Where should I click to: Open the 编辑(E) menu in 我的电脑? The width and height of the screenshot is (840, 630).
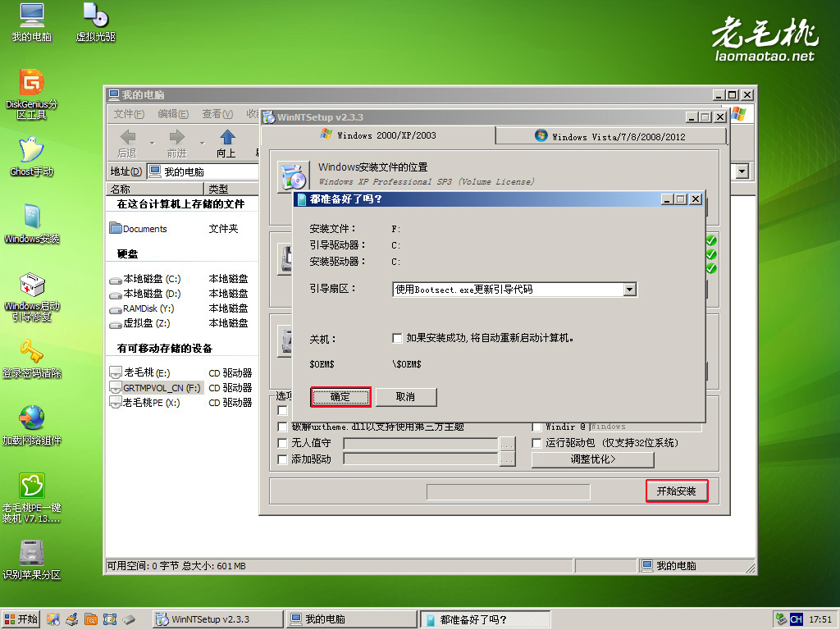click(173, 113)
